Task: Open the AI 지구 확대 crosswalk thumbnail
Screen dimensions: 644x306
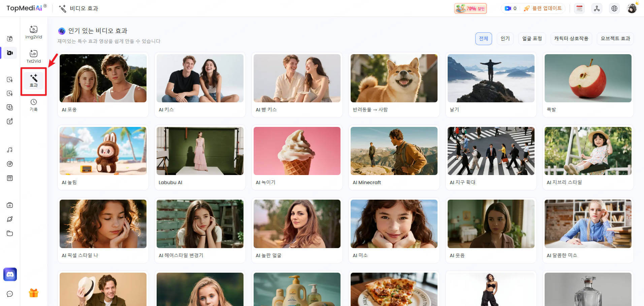Action: coord(491,151)
